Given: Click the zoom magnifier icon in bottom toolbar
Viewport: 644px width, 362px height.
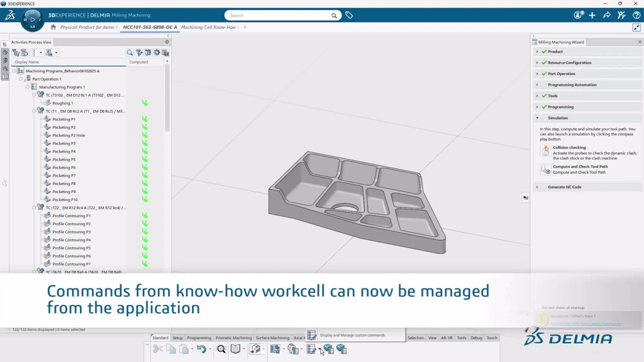Looking at the screenshot, I should pos(221,349).
